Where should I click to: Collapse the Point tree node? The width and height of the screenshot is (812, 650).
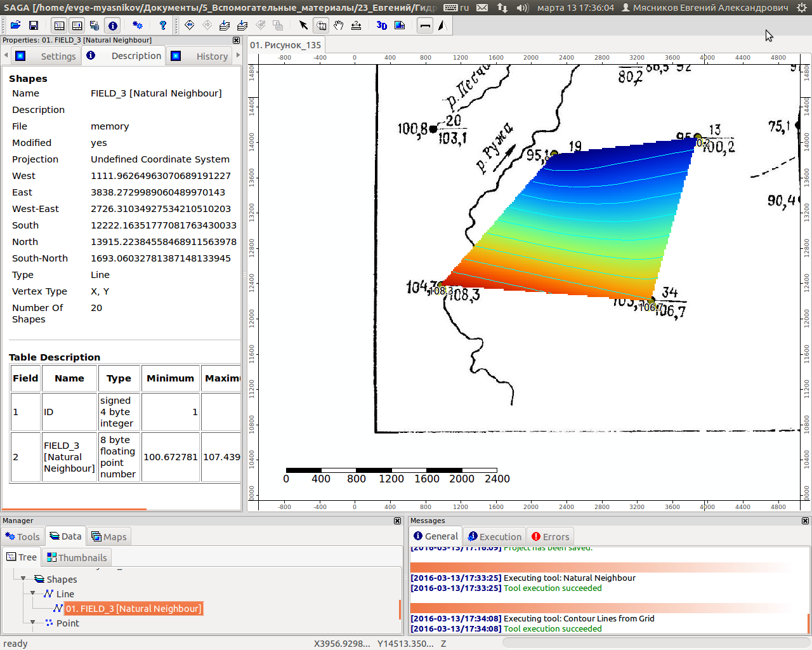coord(33,623)
